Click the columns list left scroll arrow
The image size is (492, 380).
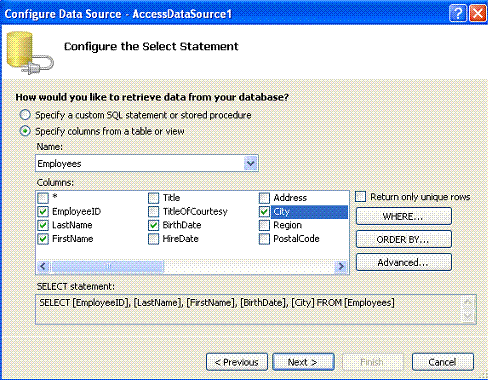pos(43,266)
